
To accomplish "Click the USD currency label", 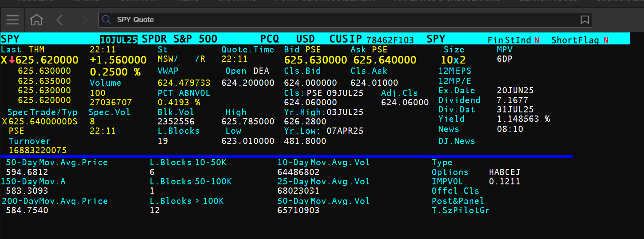I will (x=305, y=39).
